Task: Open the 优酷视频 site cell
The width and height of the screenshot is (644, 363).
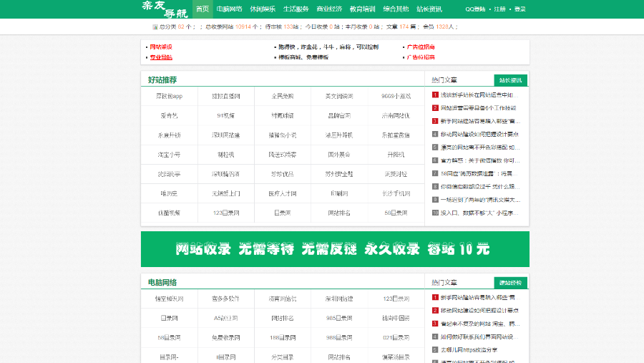Action: pyautogui.click(x=169, y=213)
